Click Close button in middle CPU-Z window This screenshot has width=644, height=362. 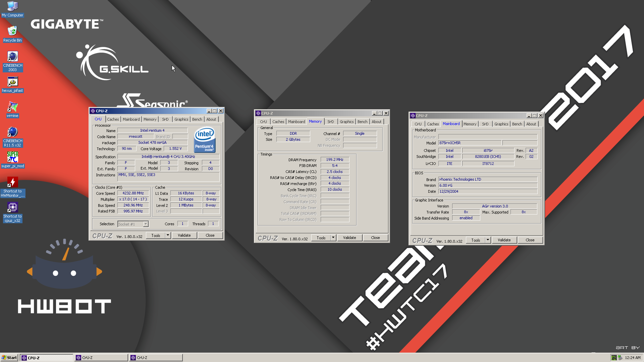[375, 238]
